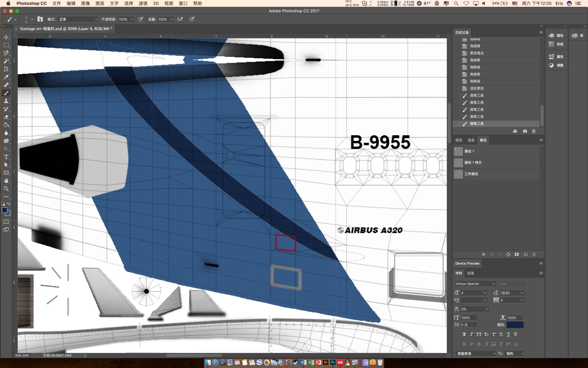The width and height of the screenshot is (588, 368).
Task: Click the background color swatch
Action: point(9,214)
